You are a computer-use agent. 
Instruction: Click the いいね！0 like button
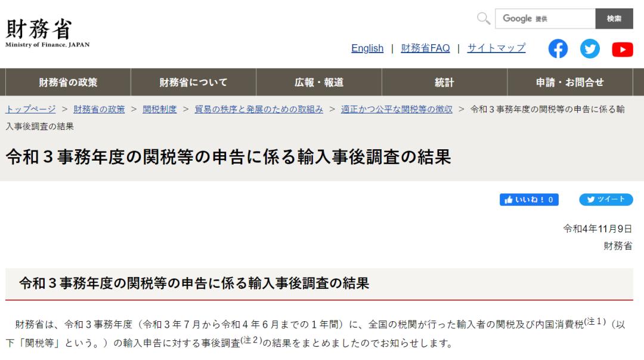[x=531, y=200]
